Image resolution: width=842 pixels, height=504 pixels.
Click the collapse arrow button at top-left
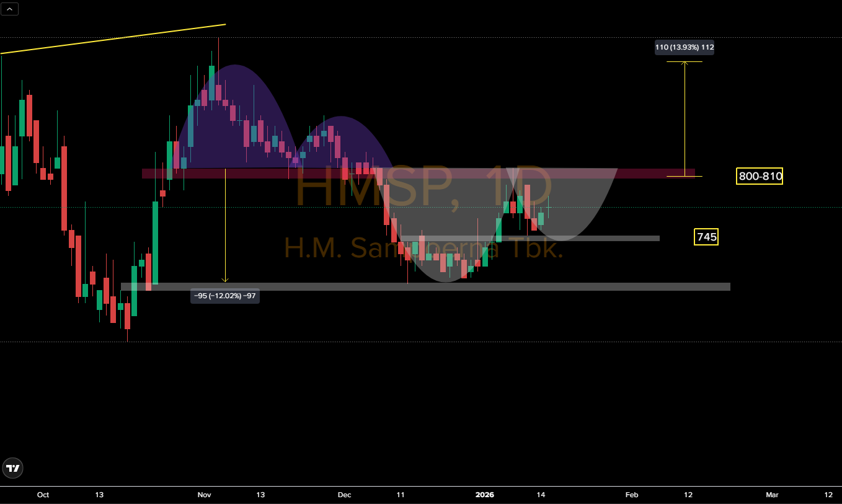pyautogui.click(x=10, y=9)
